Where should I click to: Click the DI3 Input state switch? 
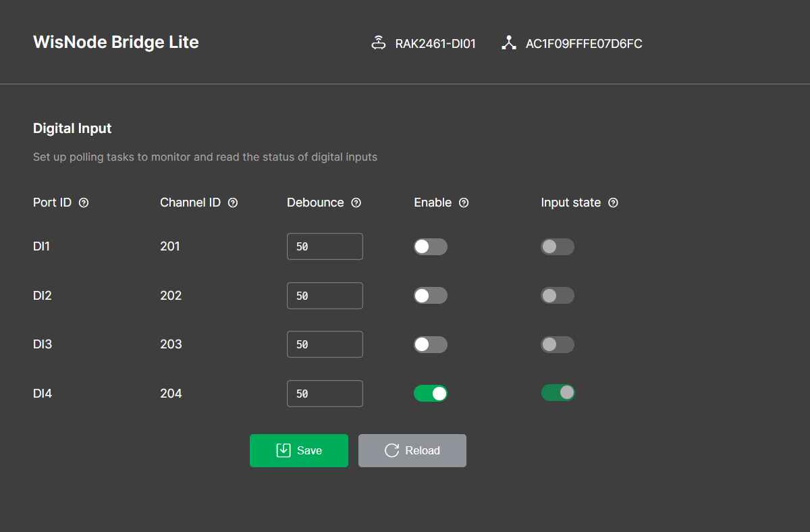558,344
